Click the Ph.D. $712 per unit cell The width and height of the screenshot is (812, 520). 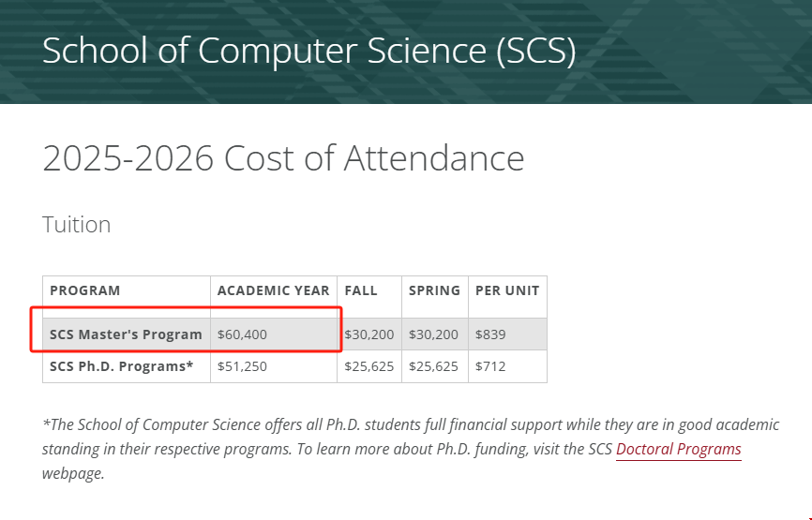(490, 366)
